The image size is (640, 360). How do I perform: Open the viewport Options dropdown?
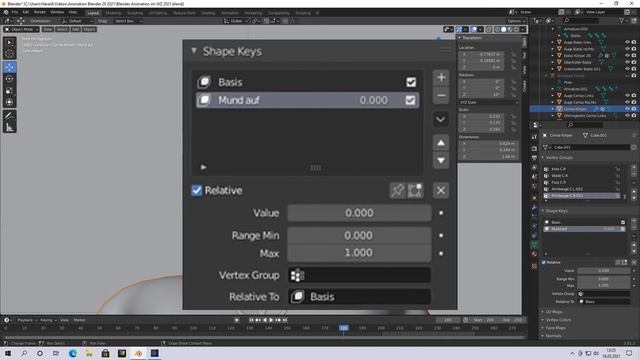click(x=516, y=21)
